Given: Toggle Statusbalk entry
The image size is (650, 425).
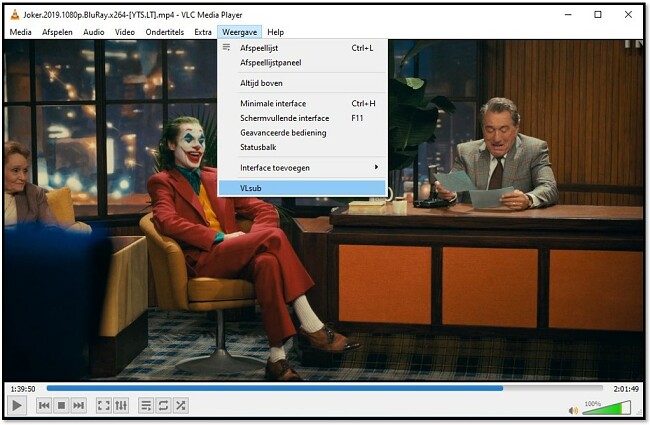Looking at the screenshot, I should 303,147.
